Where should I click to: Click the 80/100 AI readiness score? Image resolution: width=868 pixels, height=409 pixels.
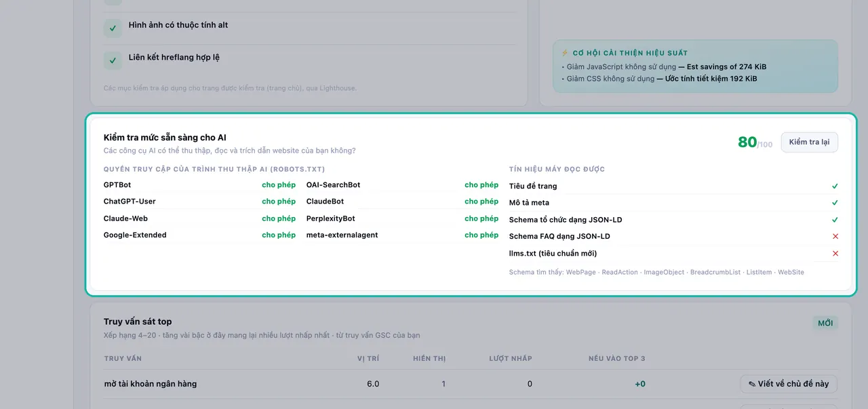[x=755, y=142]
